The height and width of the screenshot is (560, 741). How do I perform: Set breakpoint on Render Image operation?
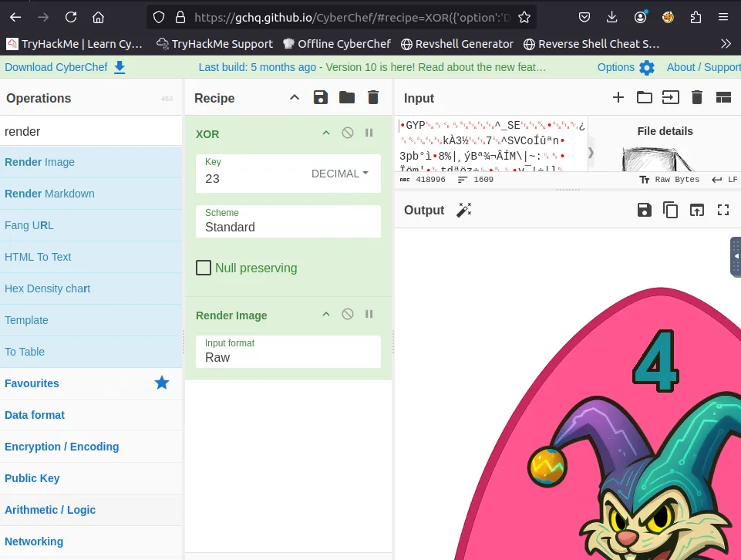pyautogui.click(x=369, y=315)
